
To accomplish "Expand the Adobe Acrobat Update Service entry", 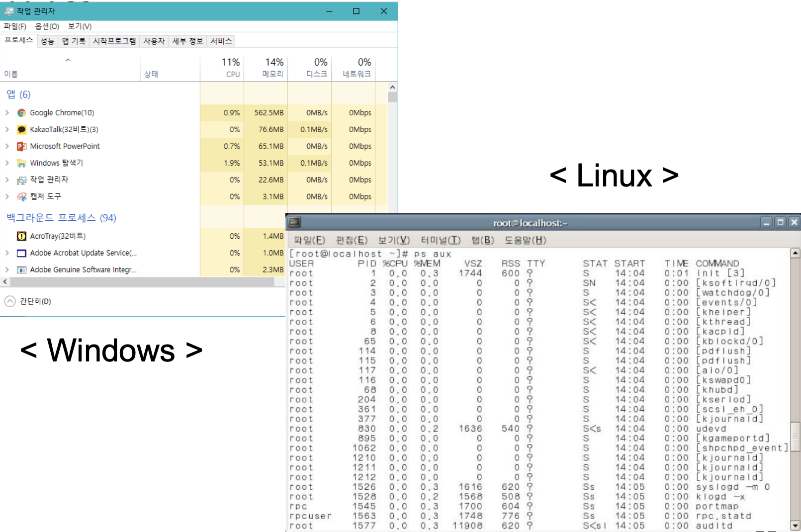I will 7,253.
